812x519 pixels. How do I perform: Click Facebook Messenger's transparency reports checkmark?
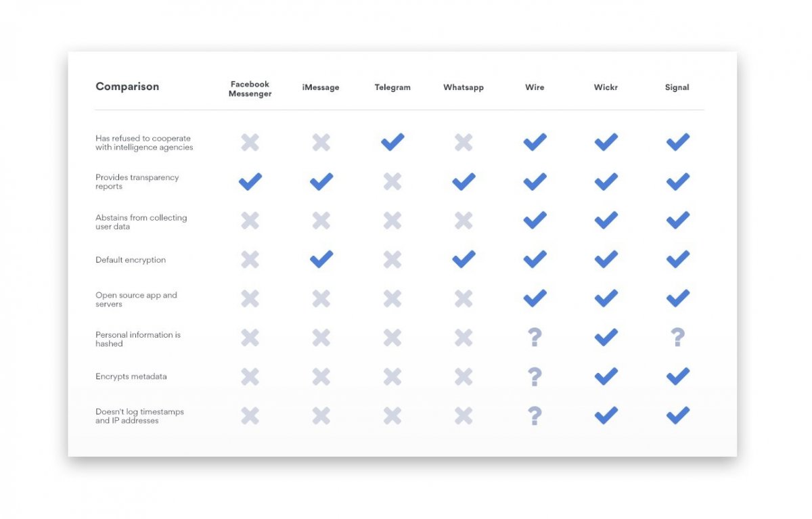(x=250, y=181)
